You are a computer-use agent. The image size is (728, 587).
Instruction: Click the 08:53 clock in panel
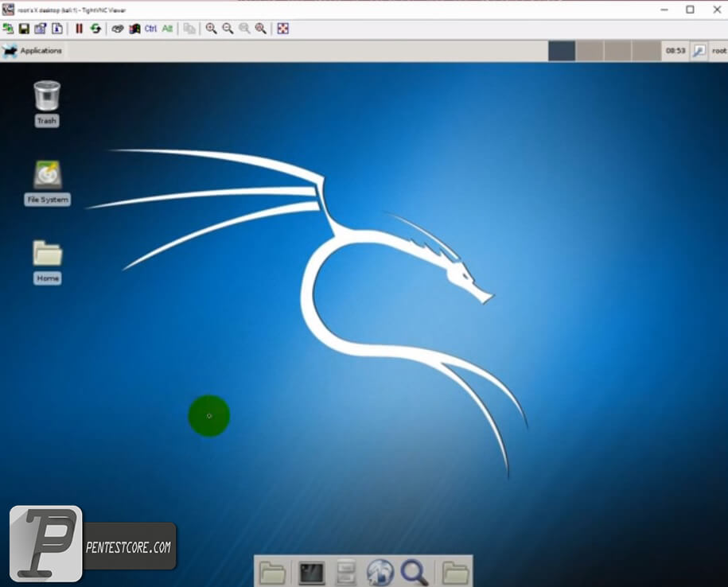point(675,51)
